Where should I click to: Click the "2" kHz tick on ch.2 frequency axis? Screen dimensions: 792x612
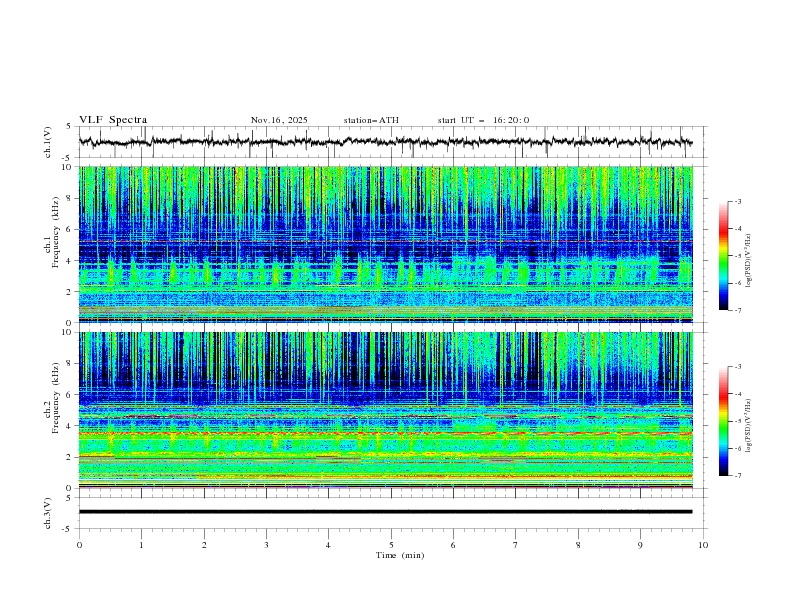click(x=69, y=457)
